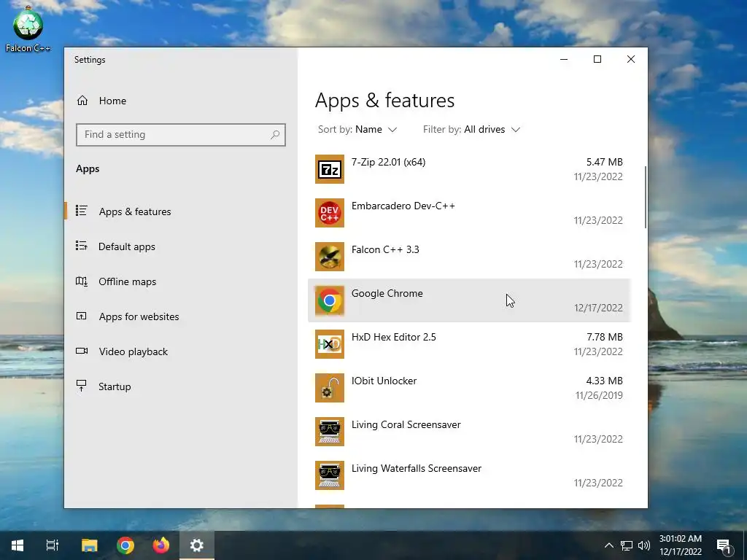The width and height of the screenshot is (747, 560).
Task: Click the 7.78 MB size value
Action: click(x=604, y=337)
